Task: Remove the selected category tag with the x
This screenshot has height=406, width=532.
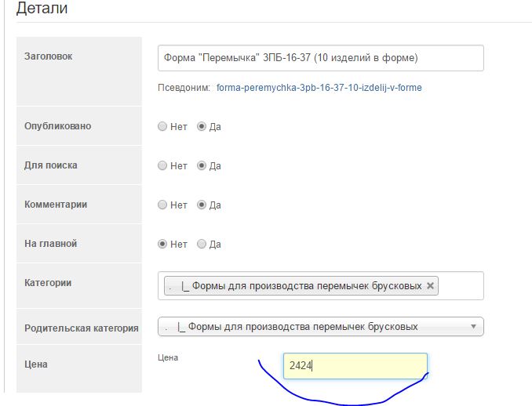Action: pyautogui.click(x=430, y=286)
